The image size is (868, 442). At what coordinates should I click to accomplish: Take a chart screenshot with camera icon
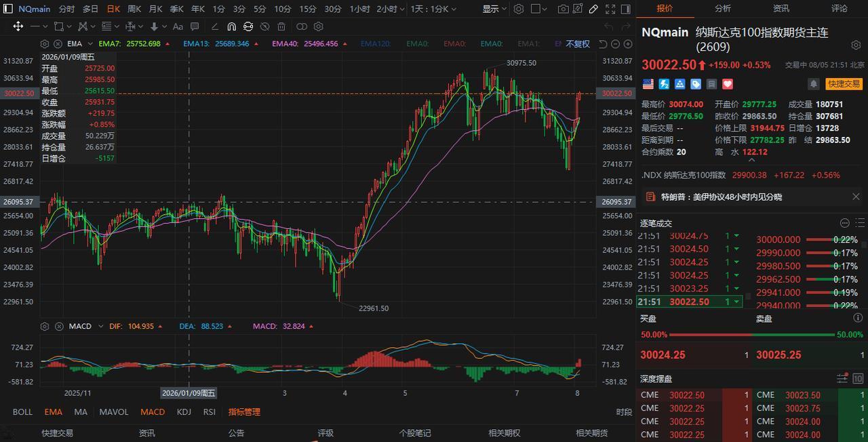(x=564, y=9)
